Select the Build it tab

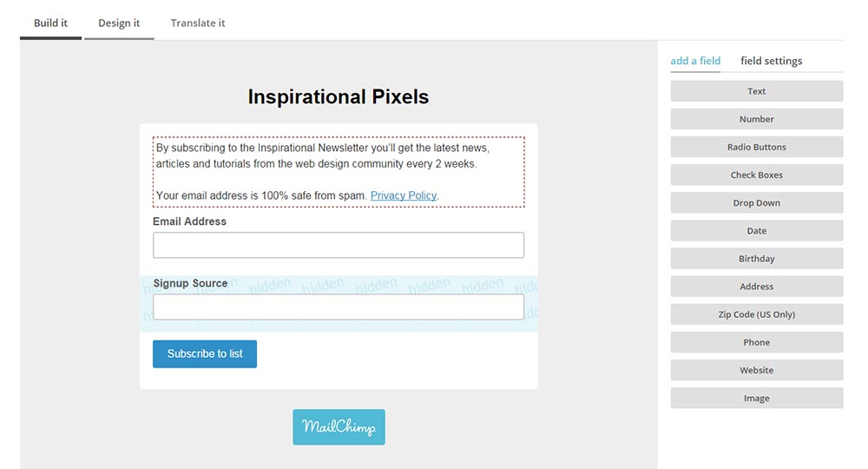click(50, 23)
